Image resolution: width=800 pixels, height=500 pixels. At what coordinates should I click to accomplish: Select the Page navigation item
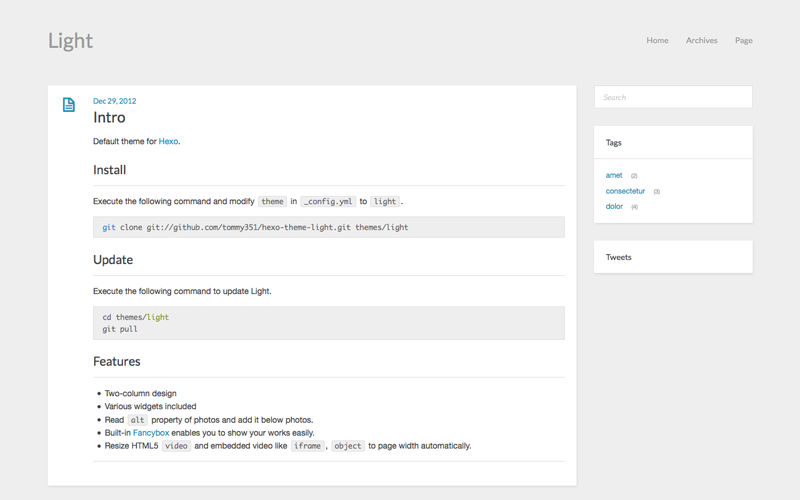[743, 41]
